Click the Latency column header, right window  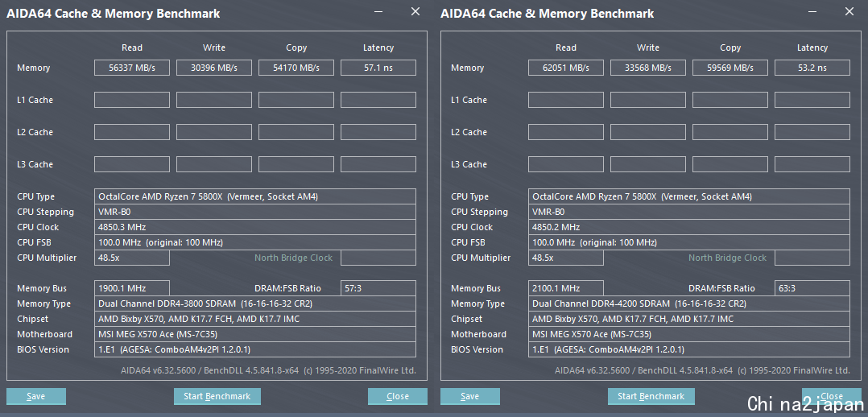tap(812, 47)
